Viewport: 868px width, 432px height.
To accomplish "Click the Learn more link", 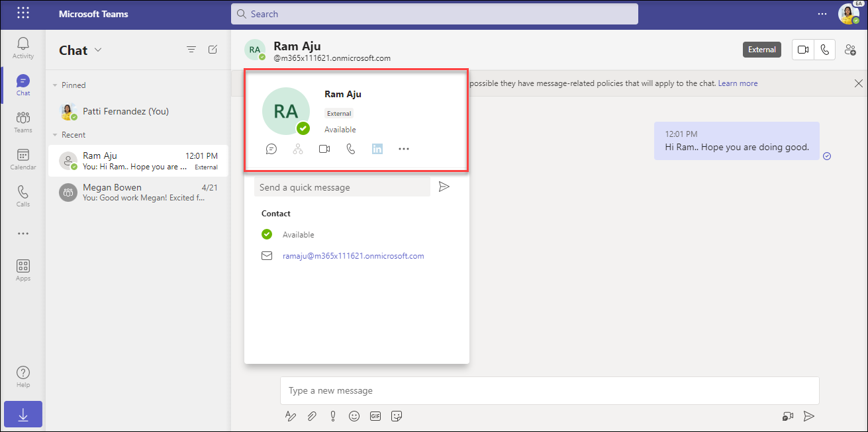I will point(738,83).
